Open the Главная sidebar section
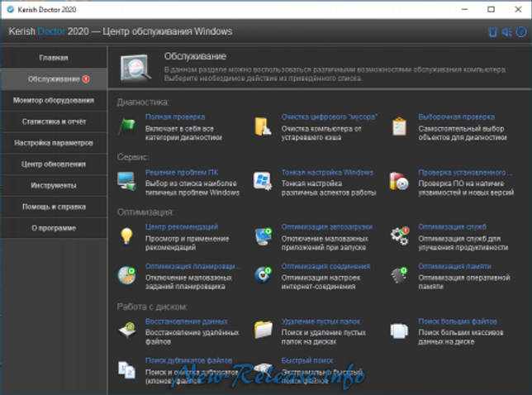Screen dimensions: 532x395 (54, 58)
